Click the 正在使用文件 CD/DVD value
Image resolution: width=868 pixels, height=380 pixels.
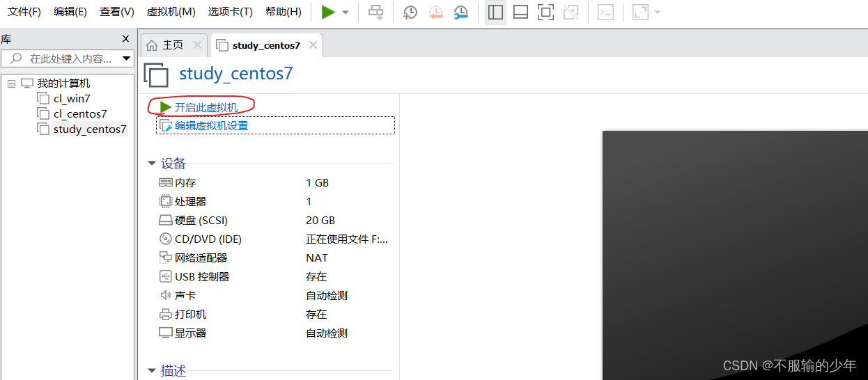point(347,239)
